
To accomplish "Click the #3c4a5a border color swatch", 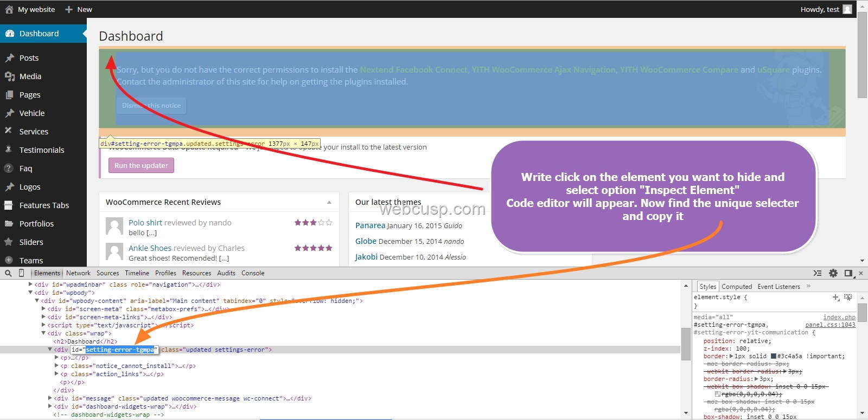I will coord(773,356).
